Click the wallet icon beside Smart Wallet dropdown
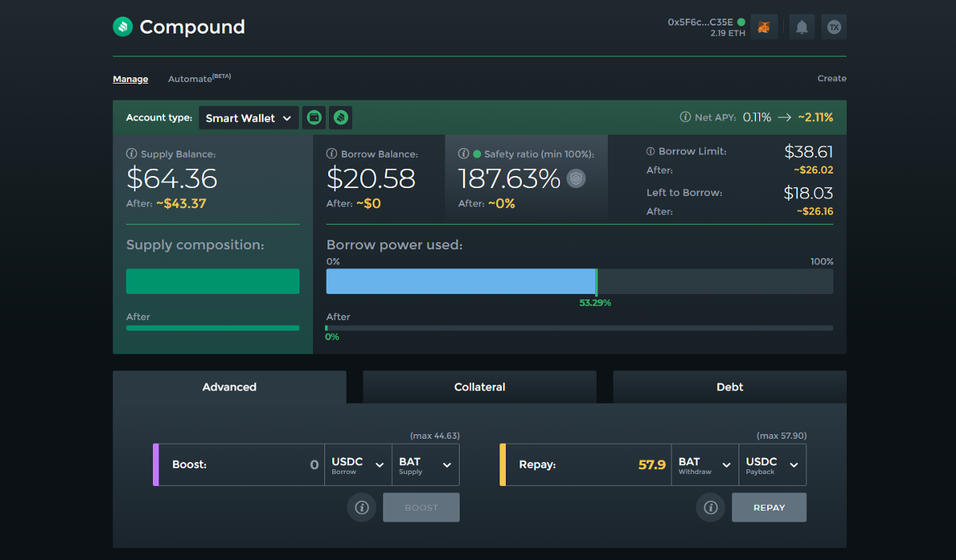956x560 pixels. [314, 118]
